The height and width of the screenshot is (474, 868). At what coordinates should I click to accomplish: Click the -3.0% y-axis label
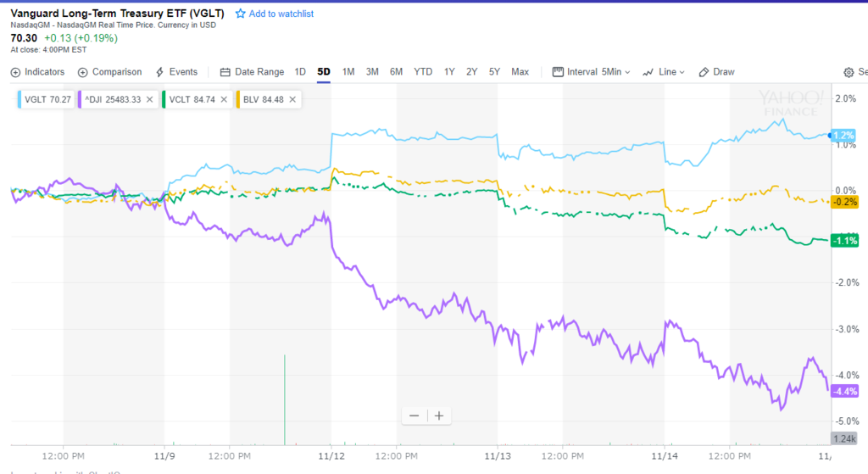847,329
